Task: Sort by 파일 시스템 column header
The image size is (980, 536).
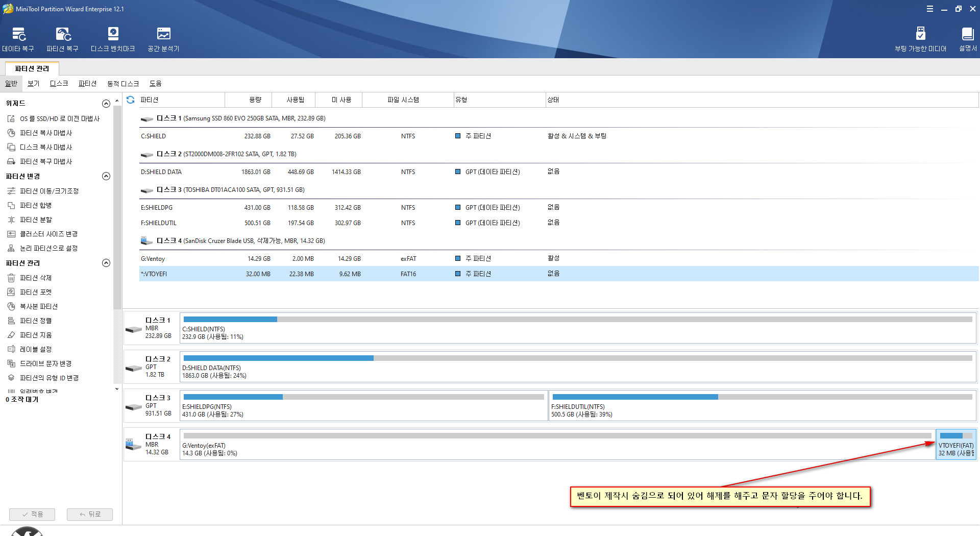Action: point(408,100)
